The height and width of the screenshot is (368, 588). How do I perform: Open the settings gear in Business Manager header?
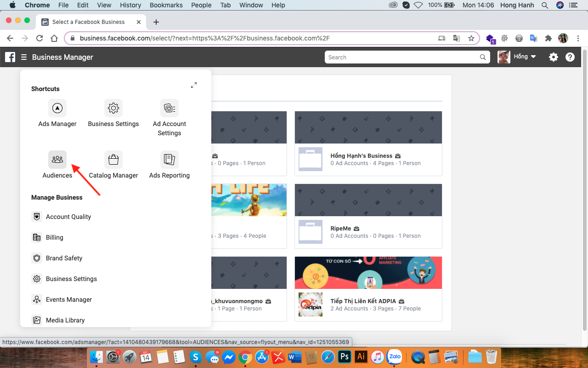(554, 57)
